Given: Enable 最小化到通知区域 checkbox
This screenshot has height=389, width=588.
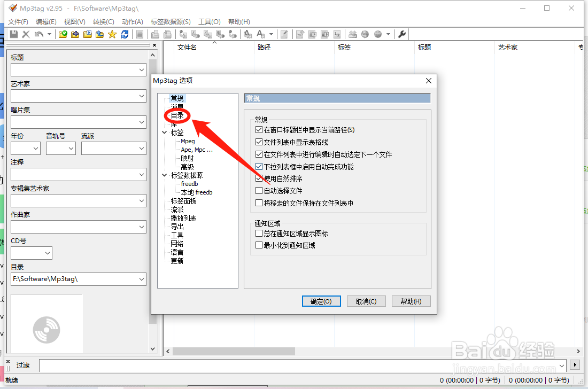Looking at the screenshot, I should point(259,245).
